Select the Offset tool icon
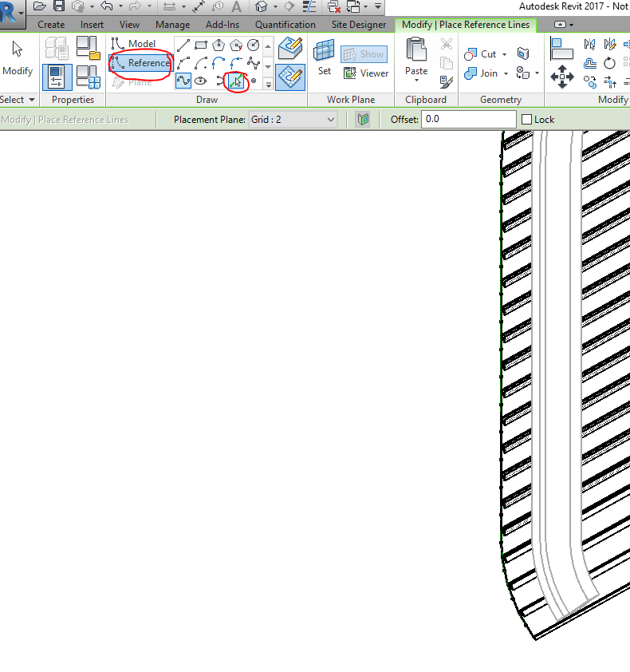The height and width of the screenshot is (672, 630). [590, 63]
